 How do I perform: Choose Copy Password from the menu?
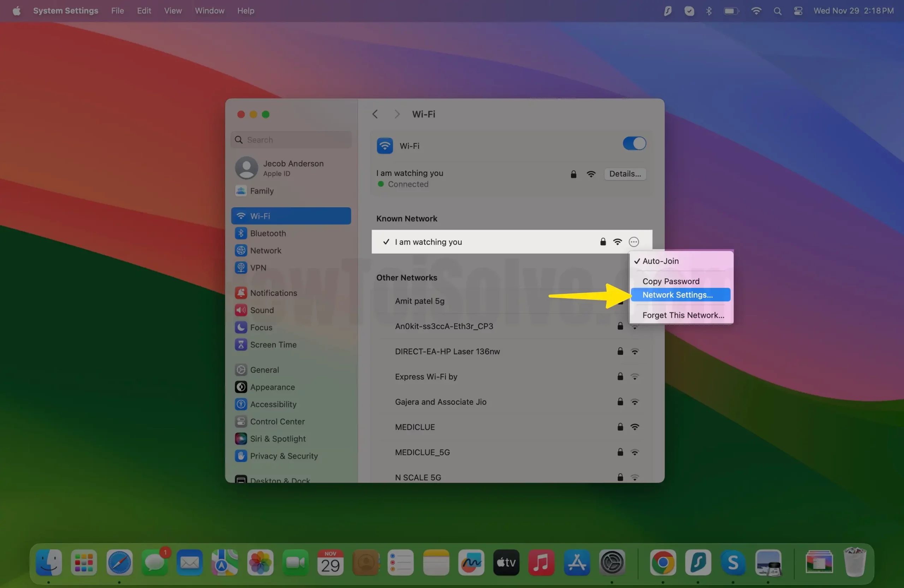tap(670, 281)
